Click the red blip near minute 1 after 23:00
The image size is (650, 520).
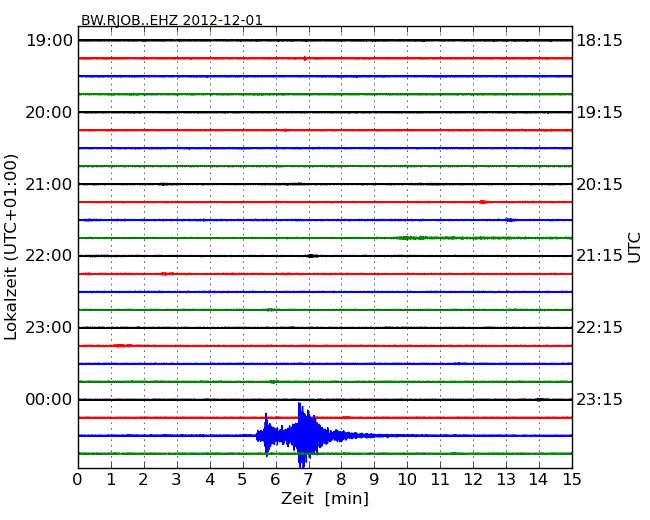123,345
